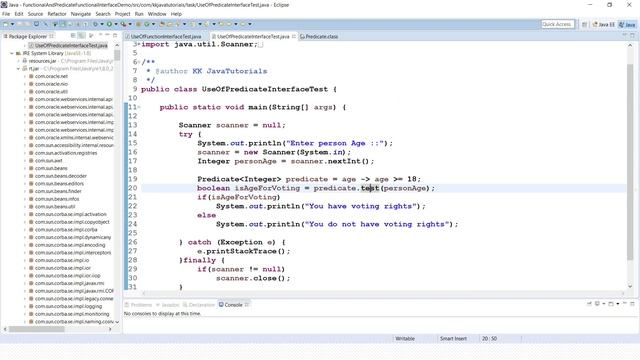
Task: Maximize the Package Explorer panel
Action: [115, 36]
